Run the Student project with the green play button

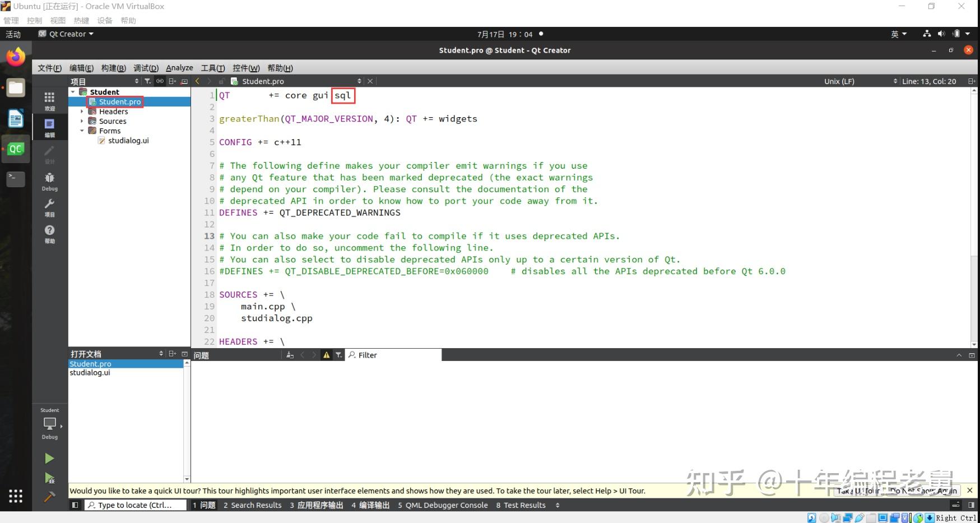coord(49,458)
